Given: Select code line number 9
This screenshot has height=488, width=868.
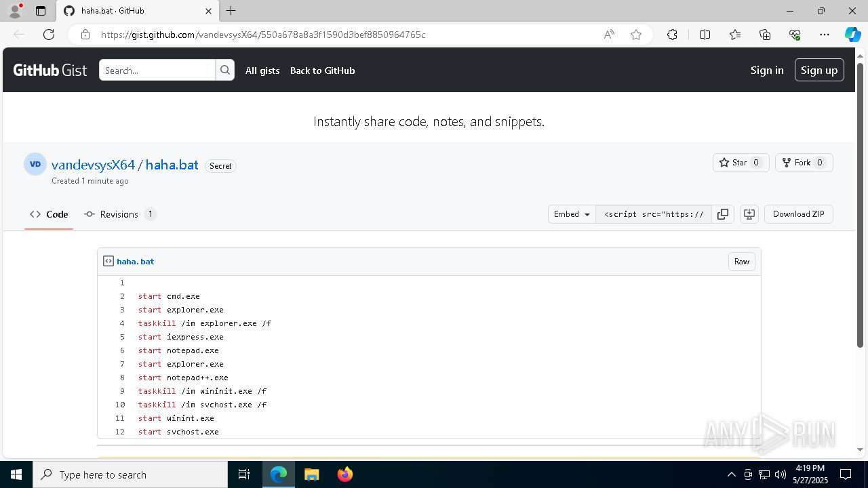Looking at the screenshot, I should click(122, 391).
